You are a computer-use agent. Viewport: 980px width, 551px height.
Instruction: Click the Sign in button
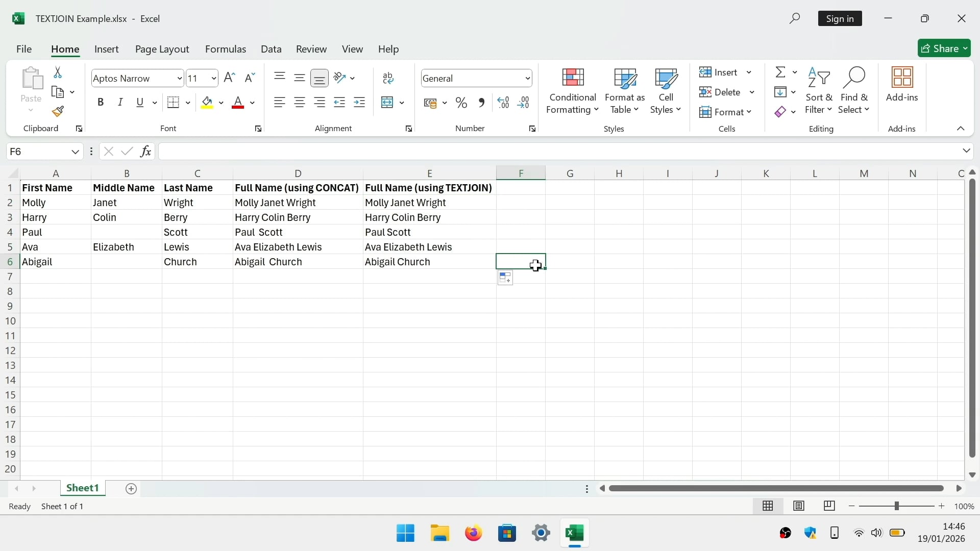tap(840, 19)
